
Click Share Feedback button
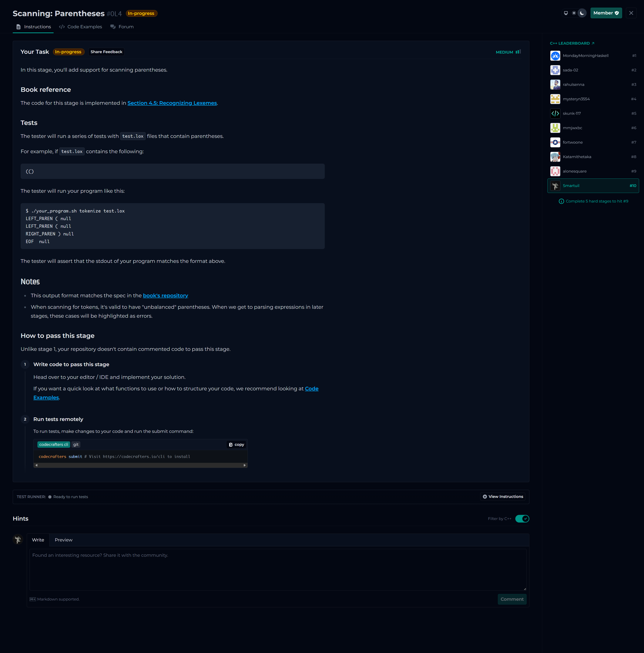tap(106, 52)
